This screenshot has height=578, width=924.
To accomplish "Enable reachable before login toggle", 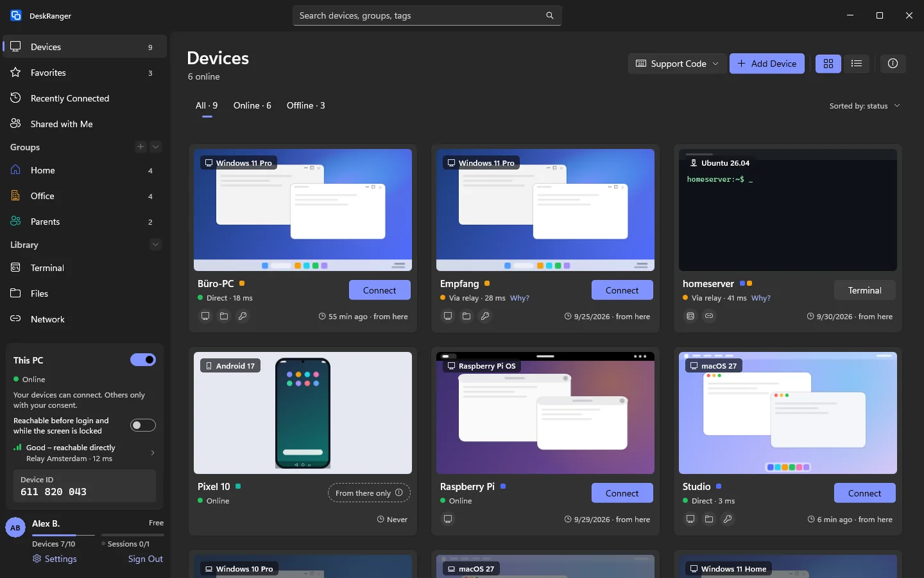I will (143, 425).
